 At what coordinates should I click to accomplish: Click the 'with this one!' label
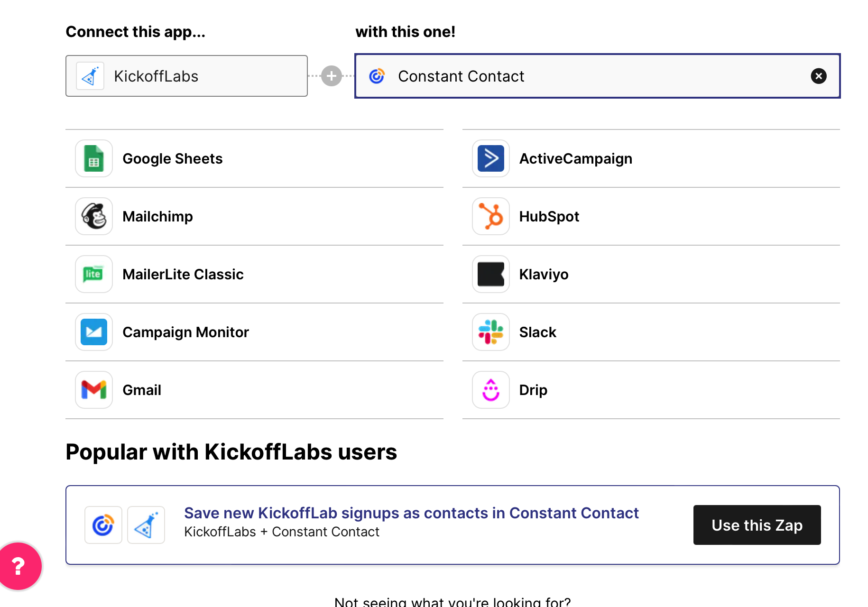pos(406,32)
